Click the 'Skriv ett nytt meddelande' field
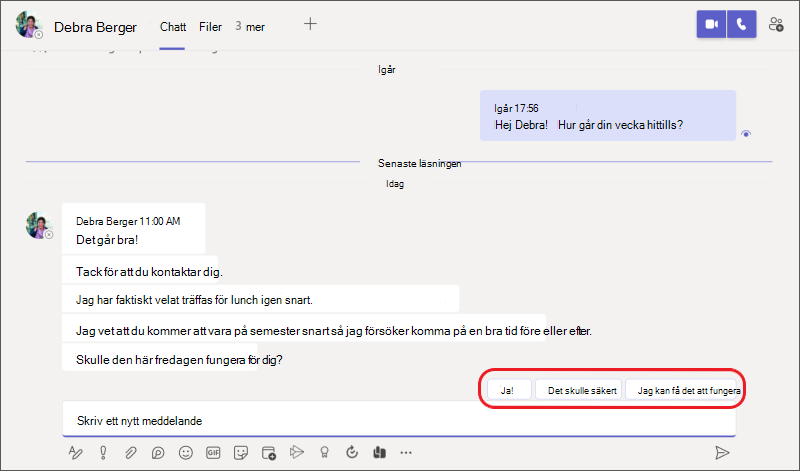Image resolution: width=800 pixels, height=471 pixels. pos(400,421)
